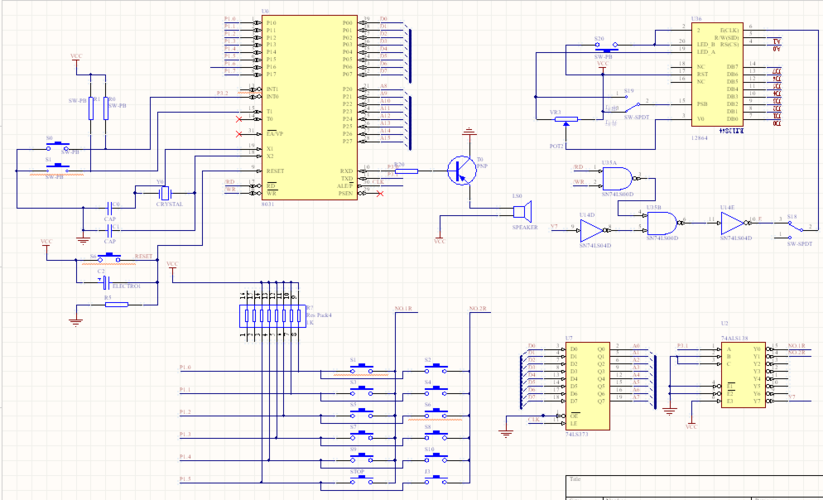Click the ground symbol above transistor T0
Image resolution: width=823 pixels, height=500 pixels.
pyautogui.click(x=469, y=131)
